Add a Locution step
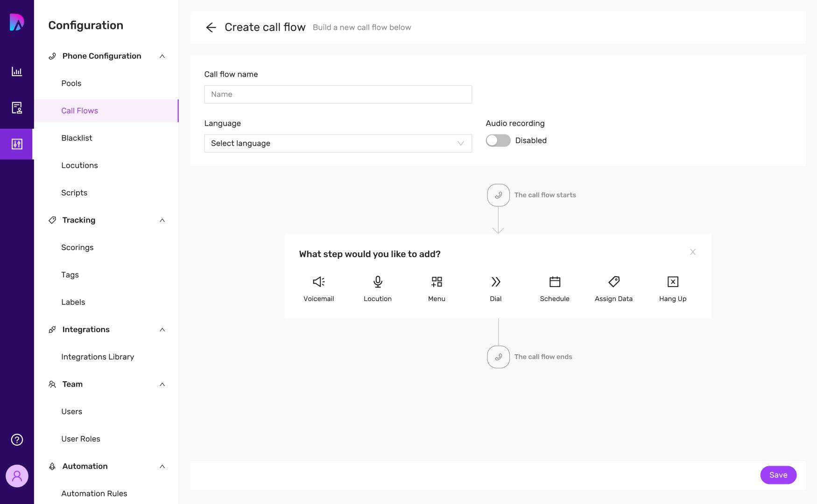Screen dimensions: 817x504 (378, 287)
